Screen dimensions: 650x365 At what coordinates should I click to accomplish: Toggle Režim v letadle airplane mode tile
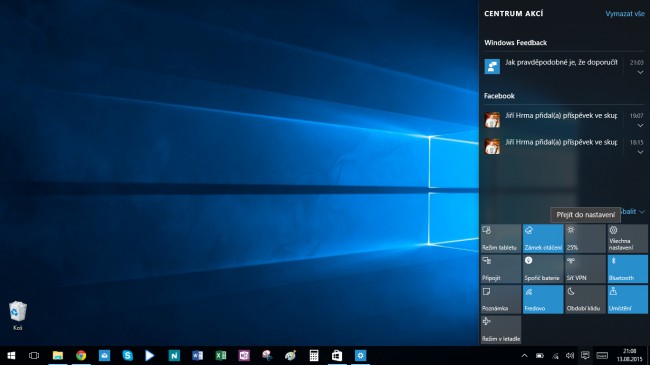point(501,330)
